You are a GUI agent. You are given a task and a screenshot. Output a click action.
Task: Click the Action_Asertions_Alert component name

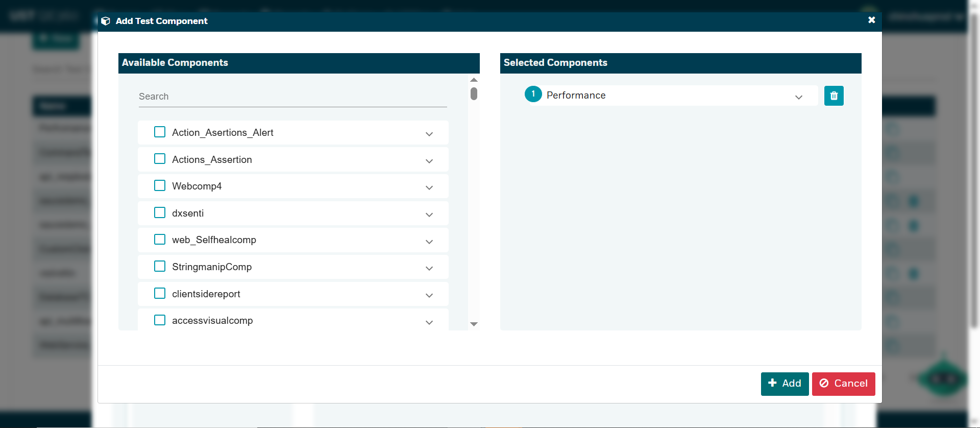pos(223,132)
